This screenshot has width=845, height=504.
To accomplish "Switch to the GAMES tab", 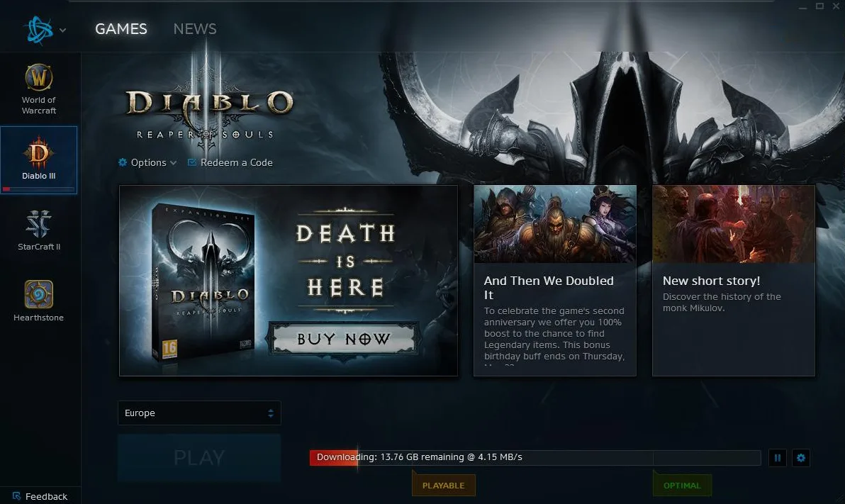I will (x=121, y=29).
